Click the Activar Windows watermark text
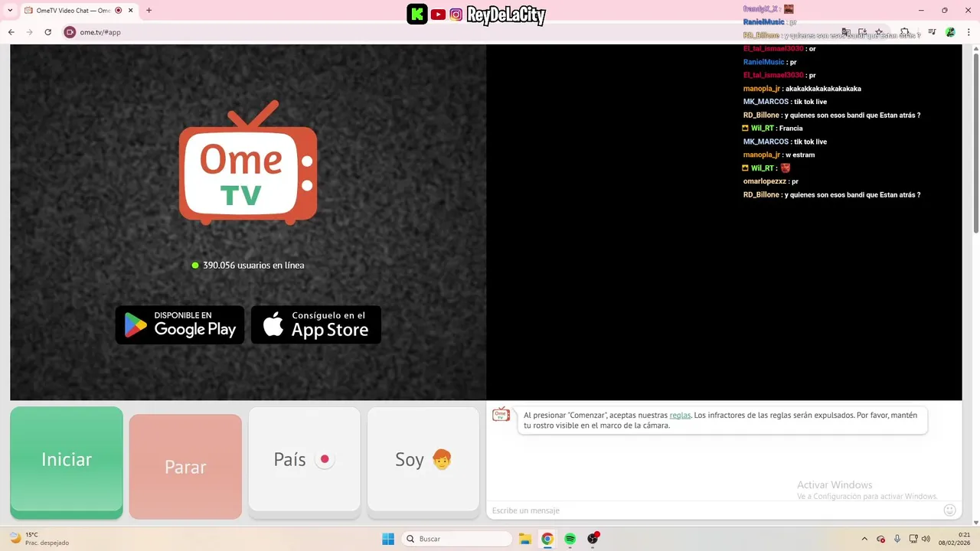The width and height of the screenshot is (980, 551). (835, 485)
